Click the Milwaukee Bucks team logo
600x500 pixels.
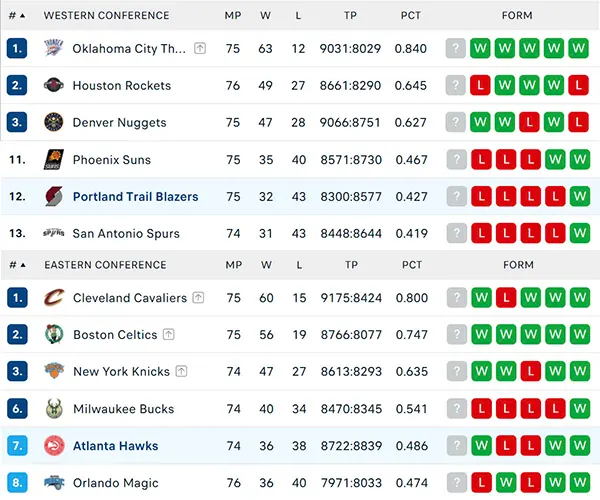(54, 408)
